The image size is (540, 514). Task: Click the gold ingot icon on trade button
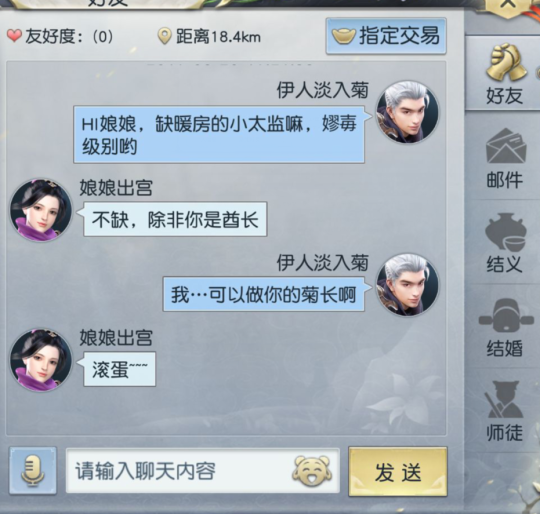343,36
